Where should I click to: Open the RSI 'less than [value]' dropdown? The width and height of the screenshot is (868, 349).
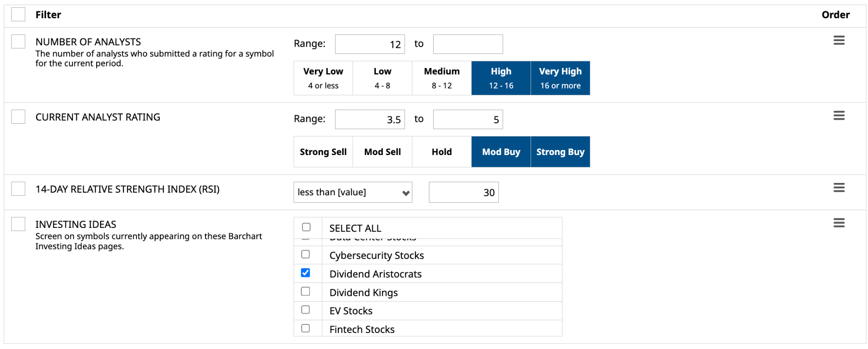tap(352, 192)
